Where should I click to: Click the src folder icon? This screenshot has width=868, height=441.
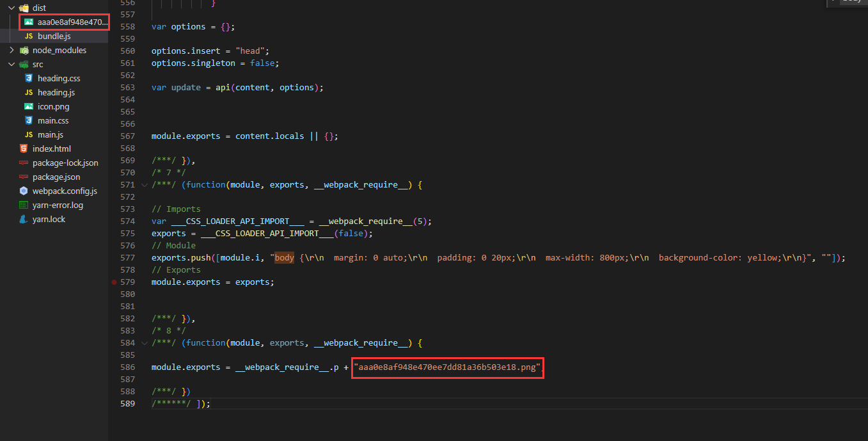tap(24, 64)
